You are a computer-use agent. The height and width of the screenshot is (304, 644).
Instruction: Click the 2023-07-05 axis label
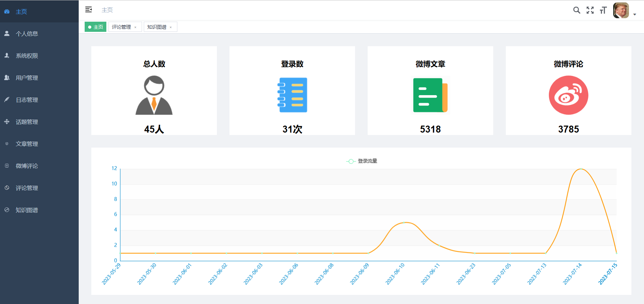pos(501,274)
